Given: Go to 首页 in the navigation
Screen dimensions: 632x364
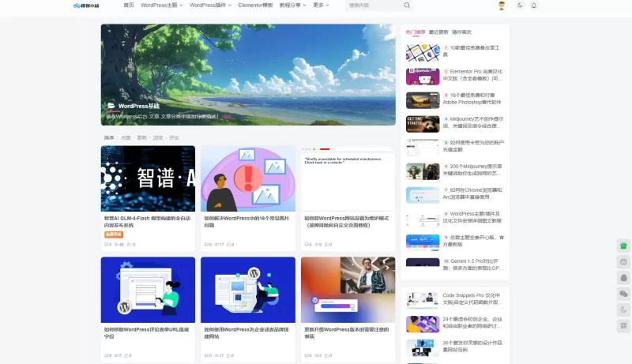Looking at the screenshot, I should tap(129, 6).
